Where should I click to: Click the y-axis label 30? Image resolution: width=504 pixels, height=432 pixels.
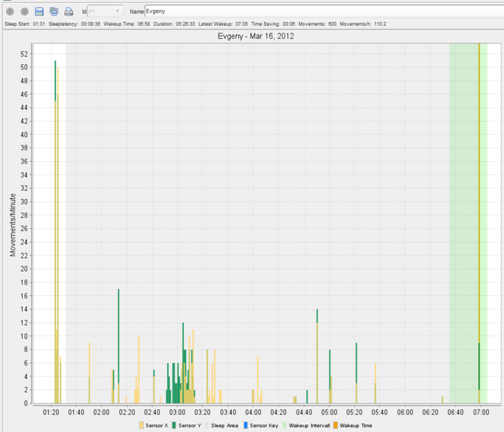coord(24,202)
